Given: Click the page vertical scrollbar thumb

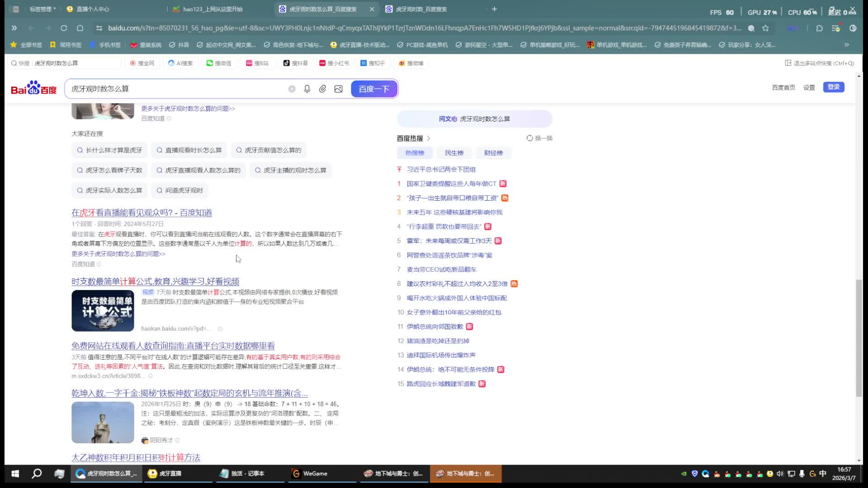Looking at the screenshot, I should point(859,338).
